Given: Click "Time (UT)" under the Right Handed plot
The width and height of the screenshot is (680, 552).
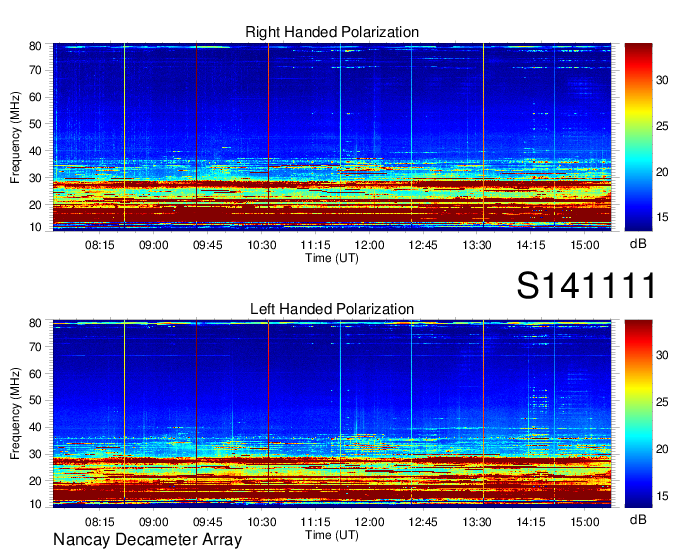Looking at the screenshot, I should (x=332, y=258).
